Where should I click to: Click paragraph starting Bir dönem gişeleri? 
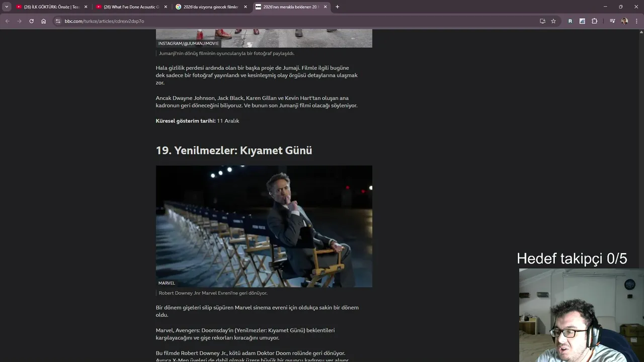[x=257, y=311]
